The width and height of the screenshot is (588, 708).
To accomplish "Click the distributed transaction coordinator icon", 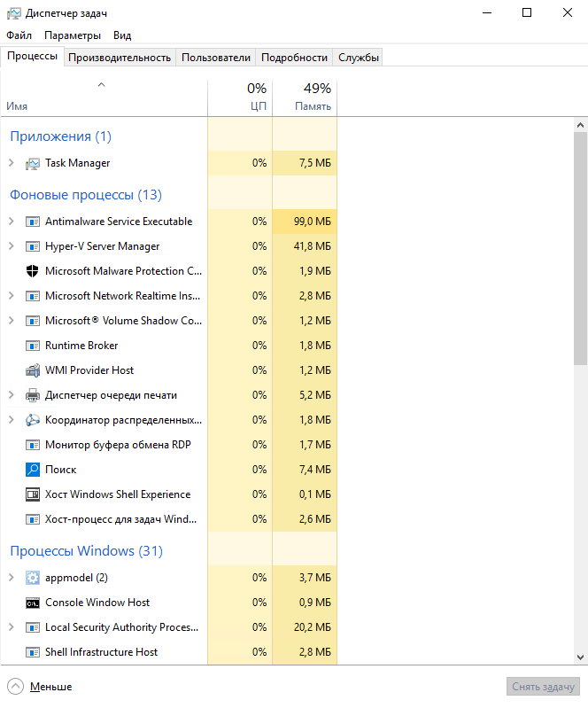I will 33,420.
